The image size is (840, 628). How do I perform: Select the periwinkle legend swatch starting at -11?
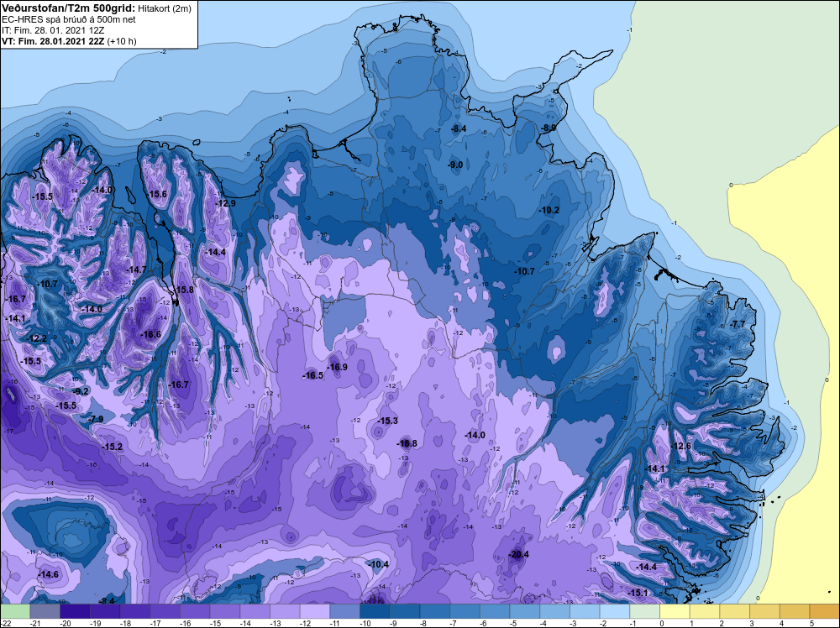345,611
